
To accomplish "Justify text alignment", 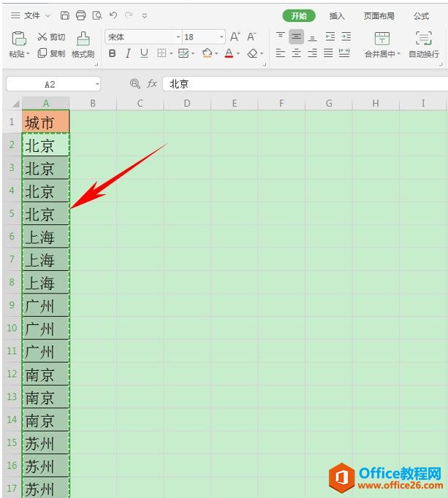I will pyautogui.click(x=328, y=53).
